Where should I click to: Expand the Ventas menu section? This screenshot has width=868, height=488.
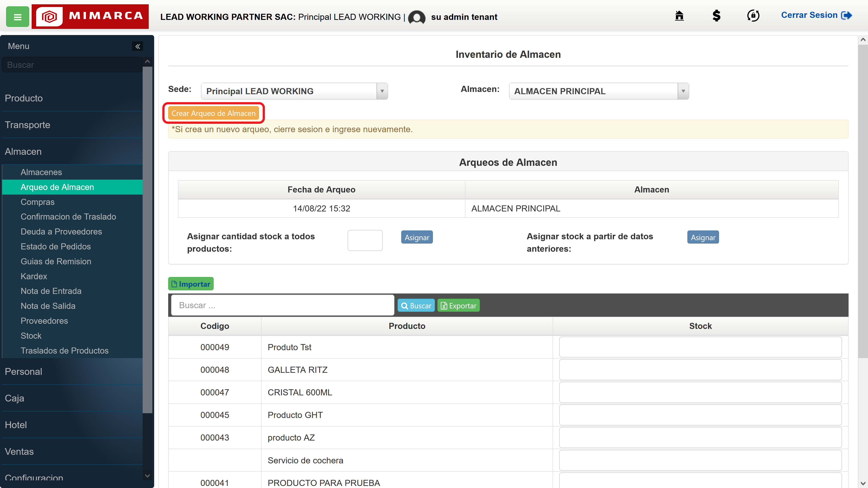tap(72, 451)
